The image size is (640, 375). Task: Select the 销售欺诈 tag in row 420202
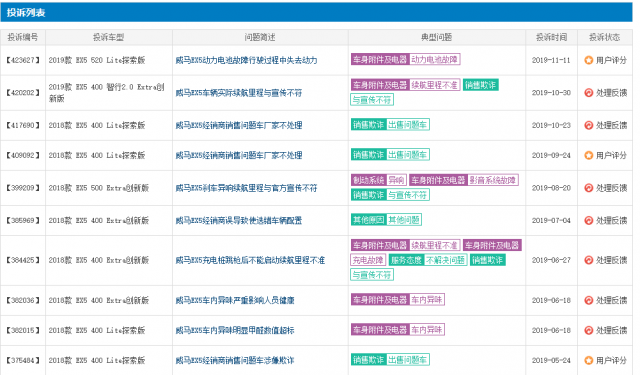(480, 85)
